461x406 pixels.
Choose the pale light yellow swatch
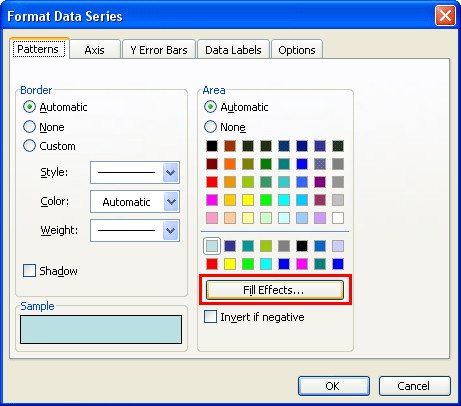click(x=248, y=218)
